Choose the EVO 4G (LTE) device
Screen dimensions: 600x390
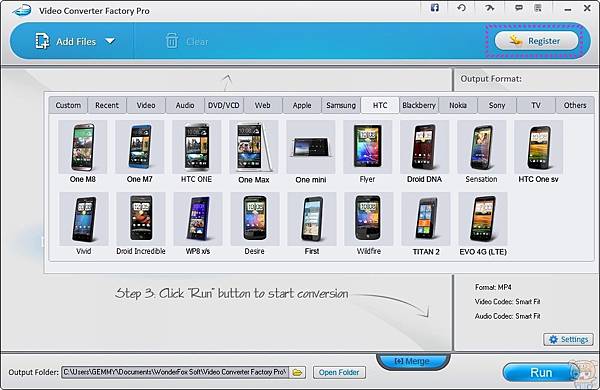[483, 219]
